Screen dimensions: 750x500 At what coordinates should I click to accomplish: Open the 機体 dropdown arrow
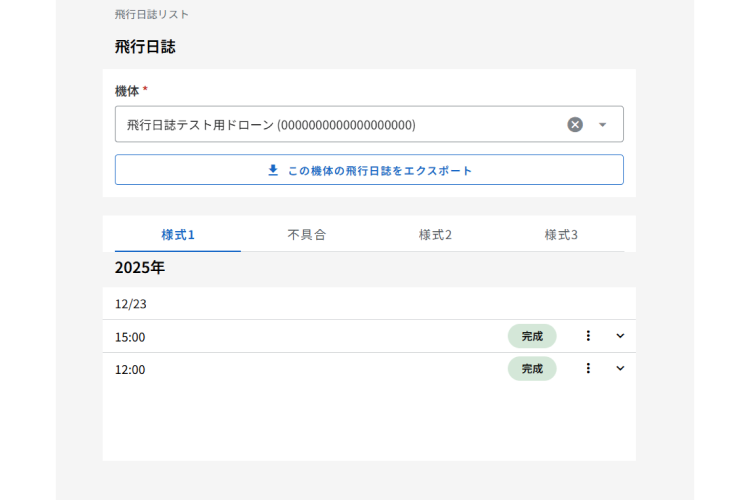(x=602, y=125)
